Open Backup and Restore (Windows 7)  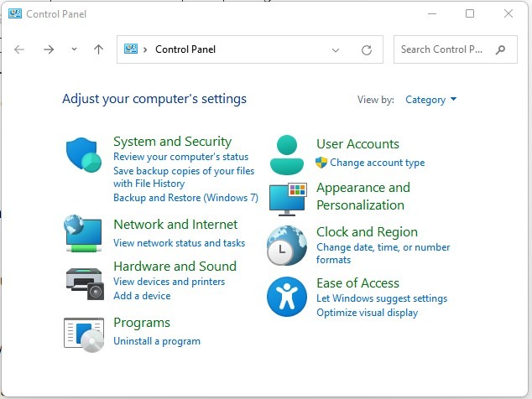(185, 198)
